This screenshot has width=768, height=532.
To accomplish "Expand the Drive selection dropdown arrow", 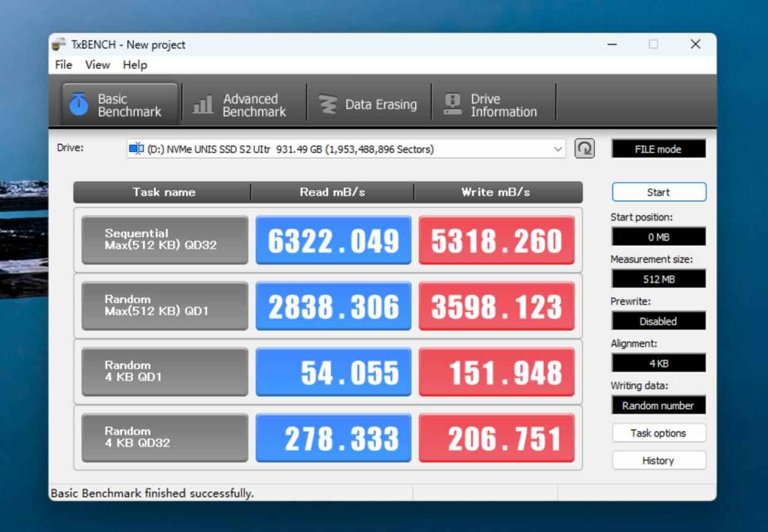I will 558,149.
